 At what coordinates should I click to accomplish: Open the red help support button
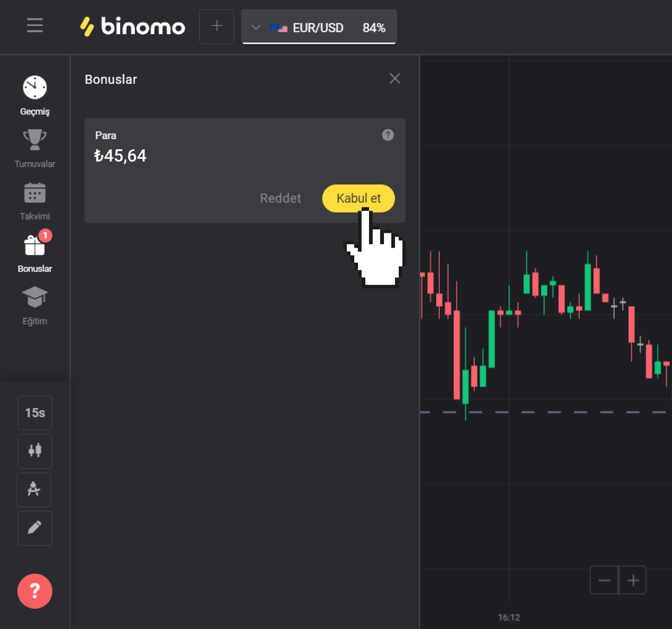point(35,591)
